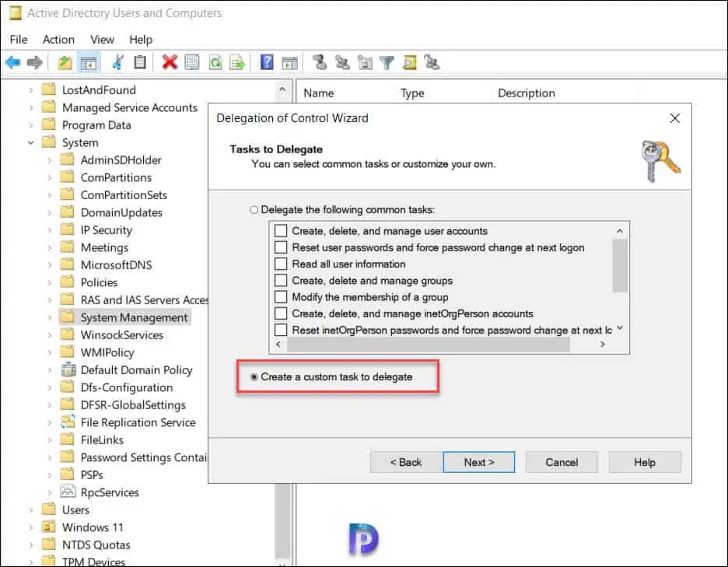Check Create, delete and manage groups

281,281
